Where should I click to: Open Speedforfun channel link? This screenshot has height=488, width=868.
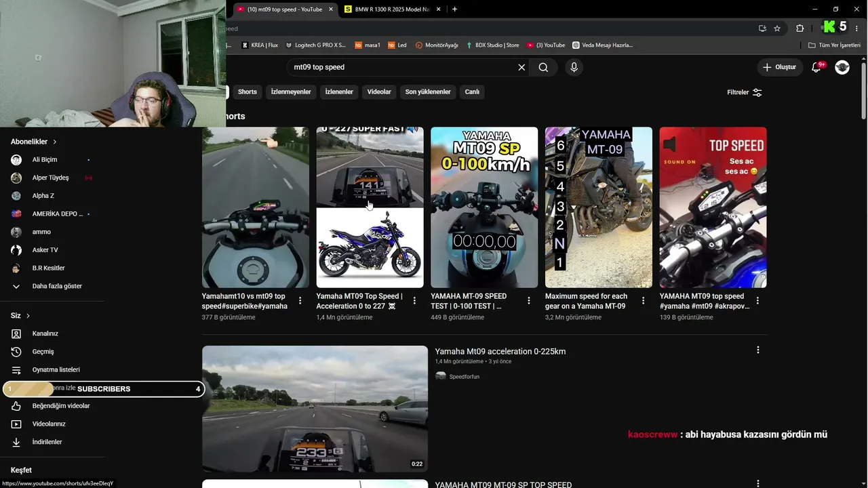pos(464,377)
